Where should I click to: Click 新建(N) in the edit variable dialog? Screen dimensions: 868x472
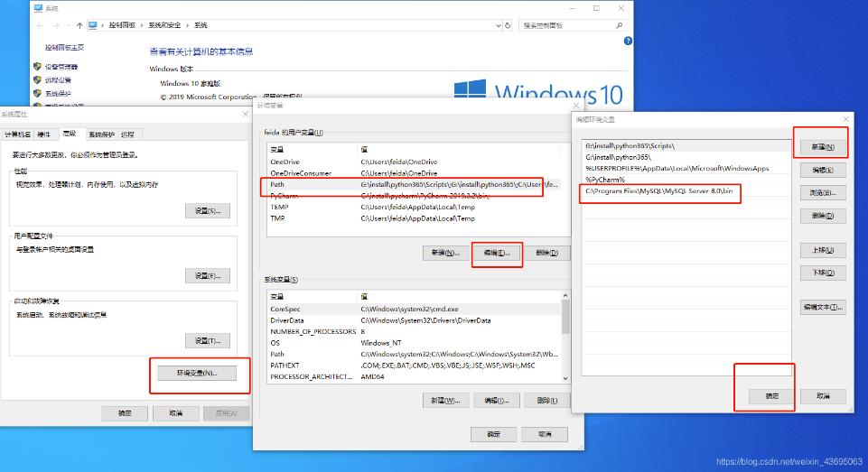[823, 146]
